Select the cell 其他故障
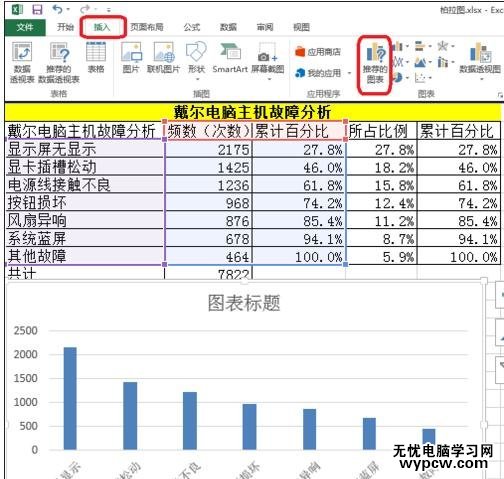The width and height of the screenshot is (504, 479). (85, 257)
